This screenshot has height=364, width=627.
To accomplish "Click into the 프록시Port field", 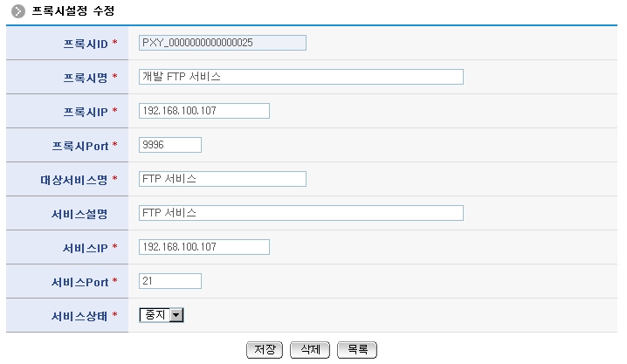I will coord(170,145).
